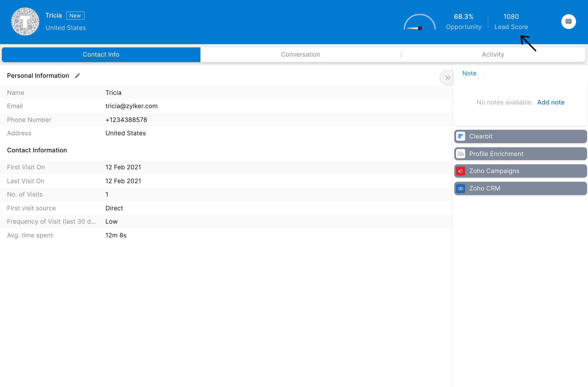Expand the Profile Enrichment panel arrows
Screen dimensions: 588x387
pyautogui.click(x=579, y=154)
